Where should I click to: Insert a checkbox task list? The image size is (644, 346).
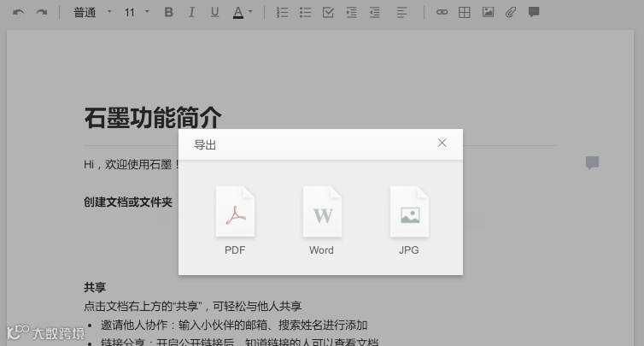coord(328,12)
